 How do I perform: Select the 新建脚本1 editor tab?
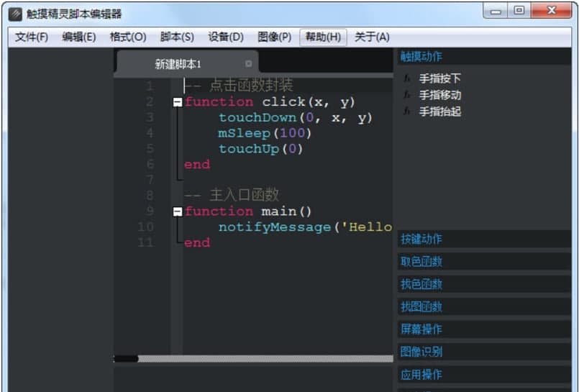178,64
